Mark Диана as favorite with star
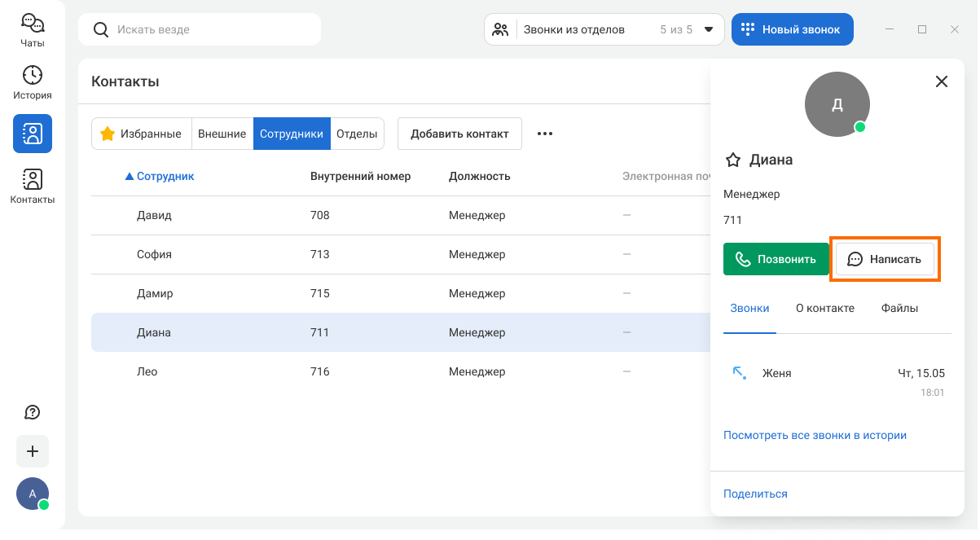980x540 pixels. [732, 160]
